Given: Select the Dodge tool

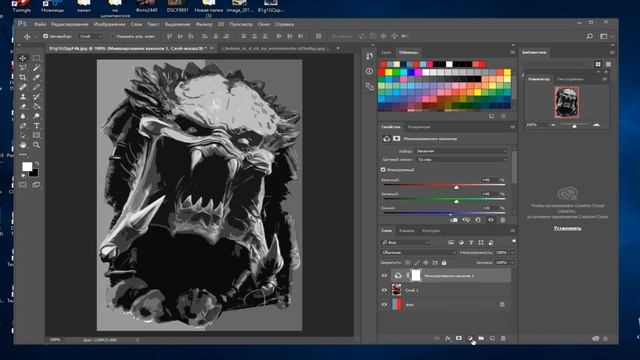Looking at the screenshot, I should [36, 116].
